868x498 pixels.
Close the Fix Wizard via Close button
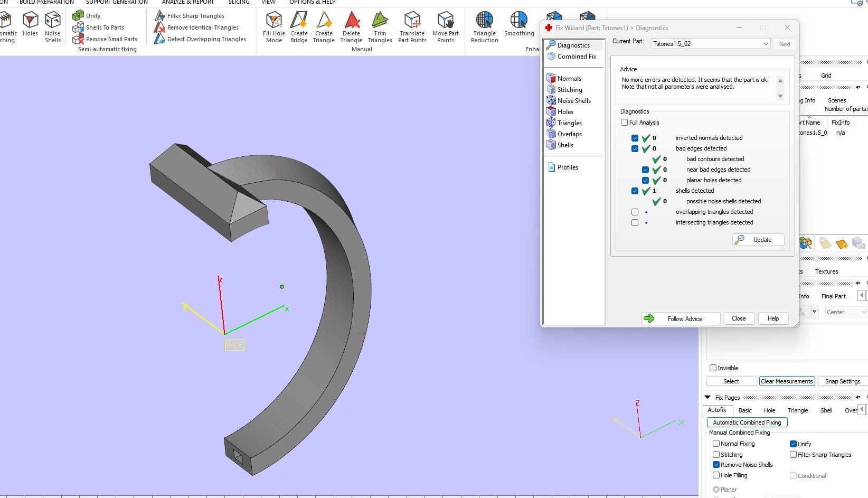click(x=739, y=318)
